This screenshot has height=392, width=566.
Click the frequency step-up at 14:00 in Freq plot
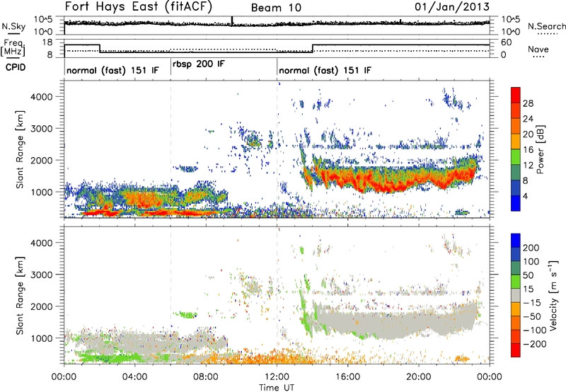[313, 48]
